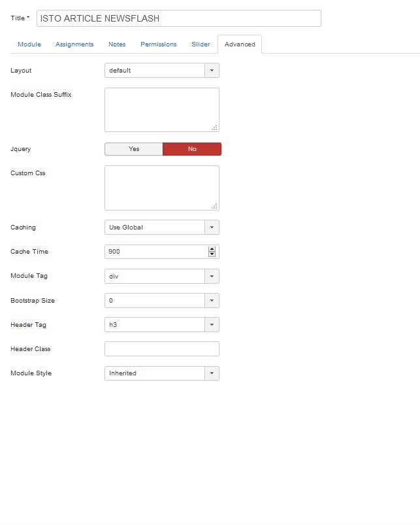The width and height of the screenshot is (420, 525).
Task: Click the Custom Css resize handle
Action: pyautogui.click(x=215, y=206)
